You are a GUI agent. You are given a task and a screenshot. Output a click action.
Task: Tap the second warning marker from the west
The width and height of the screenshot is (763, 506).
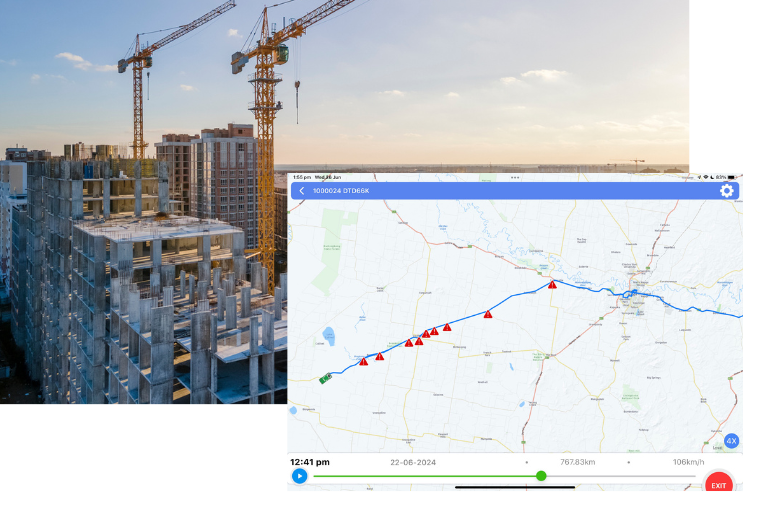[380, 356]
